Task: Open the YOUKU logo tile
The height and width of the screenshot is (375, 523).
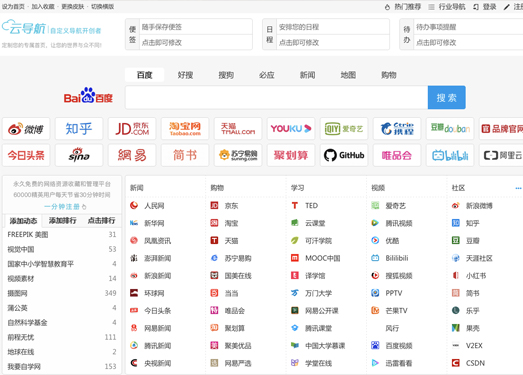Action: click(291, 129)
